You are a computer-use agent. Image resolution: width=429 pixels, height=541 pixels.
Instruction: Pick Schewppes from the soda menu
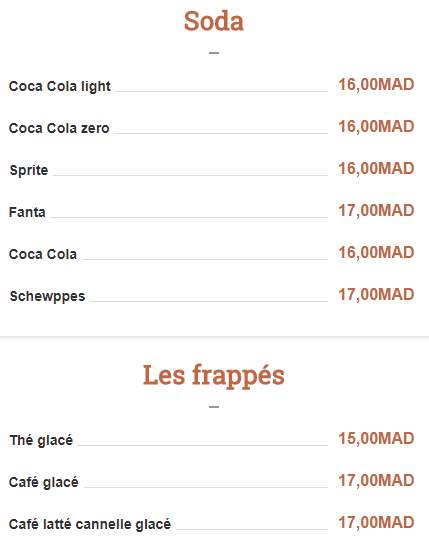point(47,296)
